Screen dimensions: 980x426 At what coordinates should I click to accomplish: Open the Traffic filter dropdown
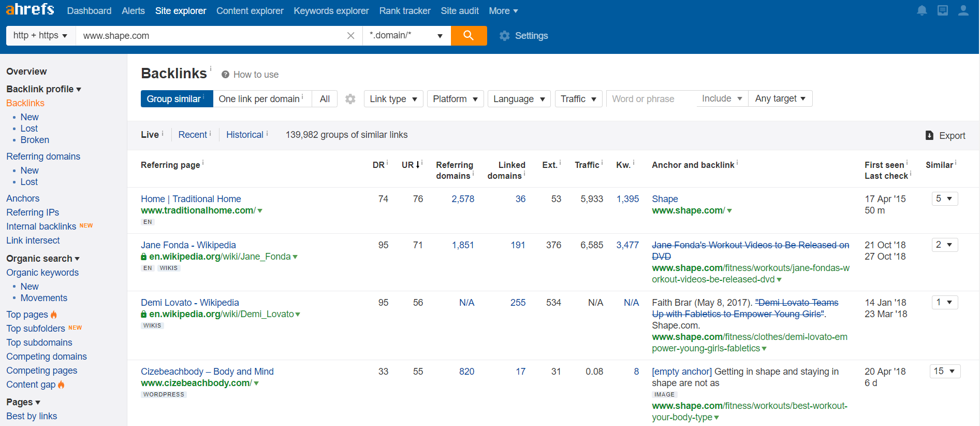(578, 99)
